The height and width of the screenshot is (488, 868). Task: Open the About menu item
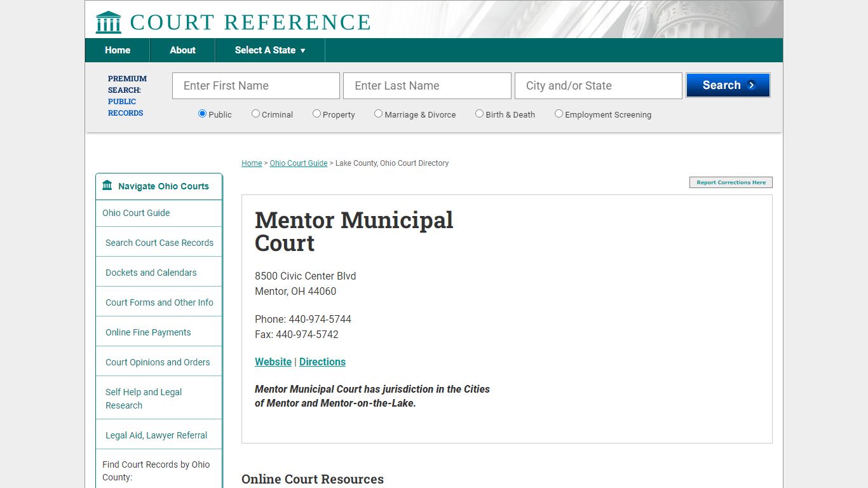(182, 50)
